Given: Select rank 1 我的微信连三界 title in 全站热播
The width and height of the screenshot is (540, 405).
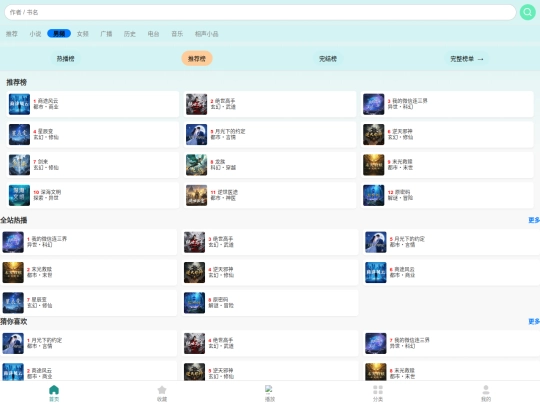Looking at the screenshot, I should (x=49, y=239).
